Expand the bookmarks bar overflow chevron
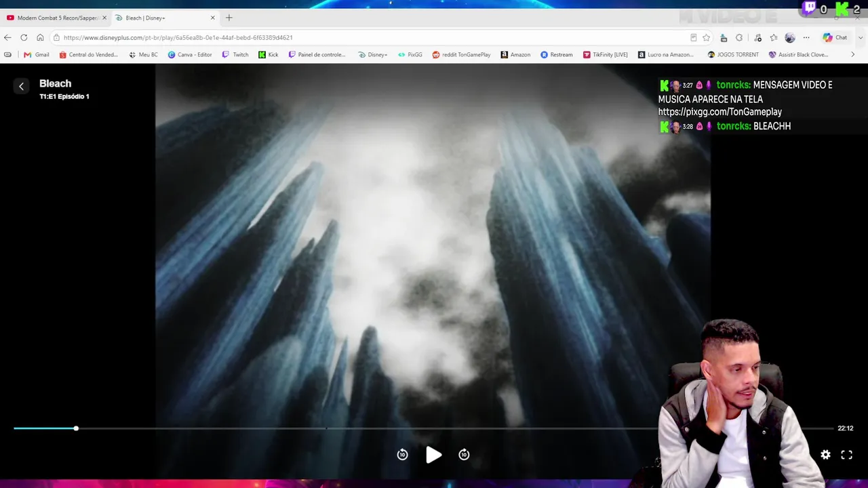Screen dimensions: 868x488 852,54
